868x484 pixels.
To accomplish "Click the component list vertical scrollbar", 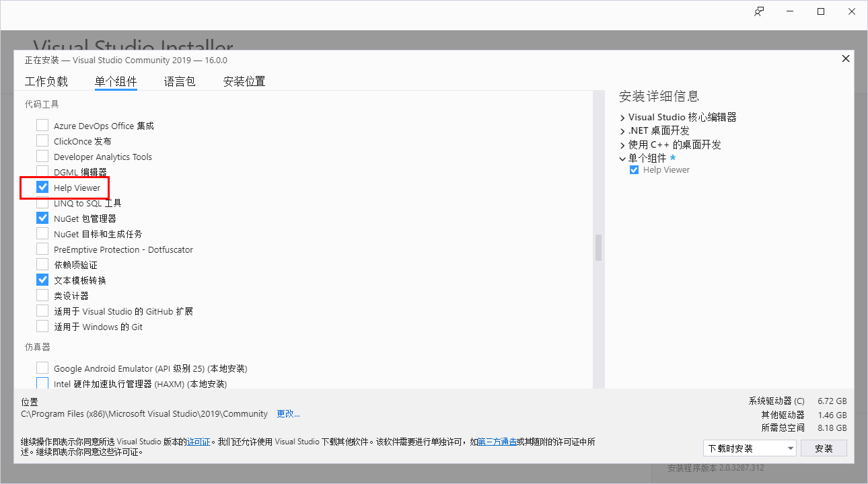I will click(x=598, y=247).
